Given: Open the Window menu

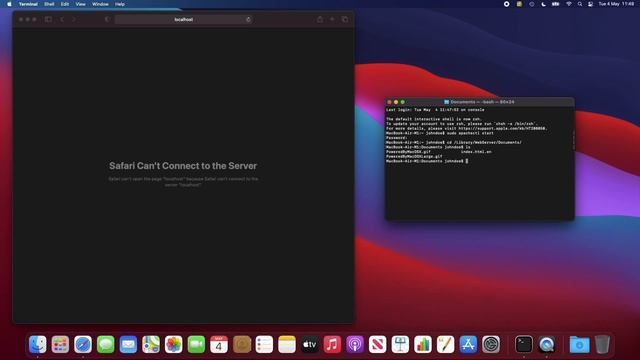Looking at the screenshot, I should (x=100, y=4).
